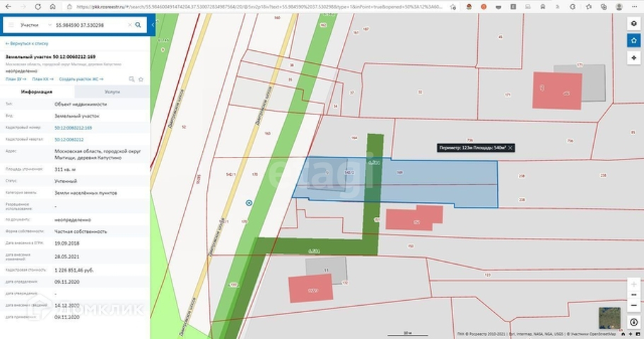
Task: Open the browser profile avatar
Action: [619, 6]
